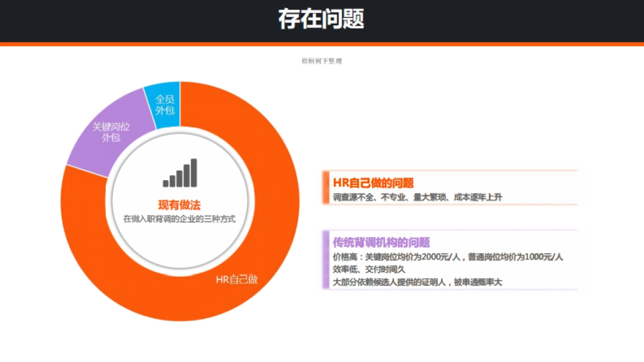Click the 传统背调机构的问题 heading
The height and width of the screenshot is (362, 644).
pyautogui.click(x=381, y=242)
